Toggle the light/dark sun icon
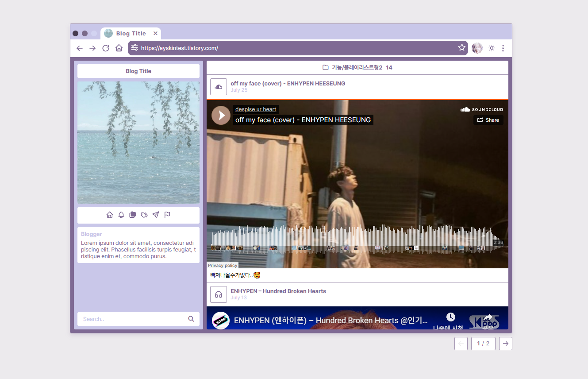 click(x=492, y=48)
